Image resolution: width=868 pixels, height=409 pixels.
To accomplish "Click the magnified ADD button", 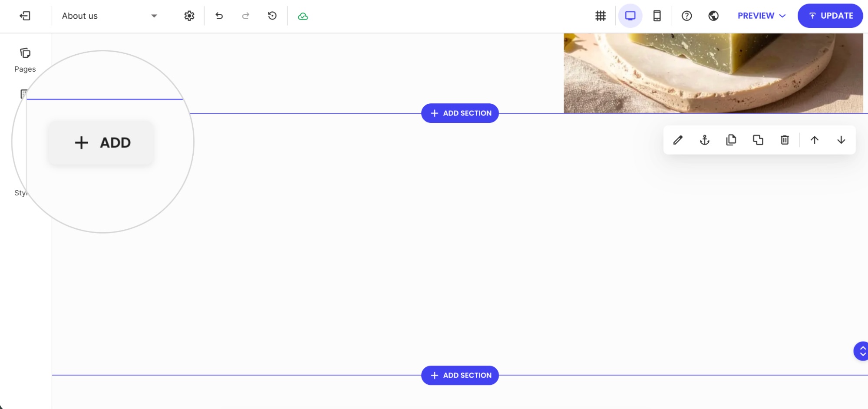I will point(101,142).
